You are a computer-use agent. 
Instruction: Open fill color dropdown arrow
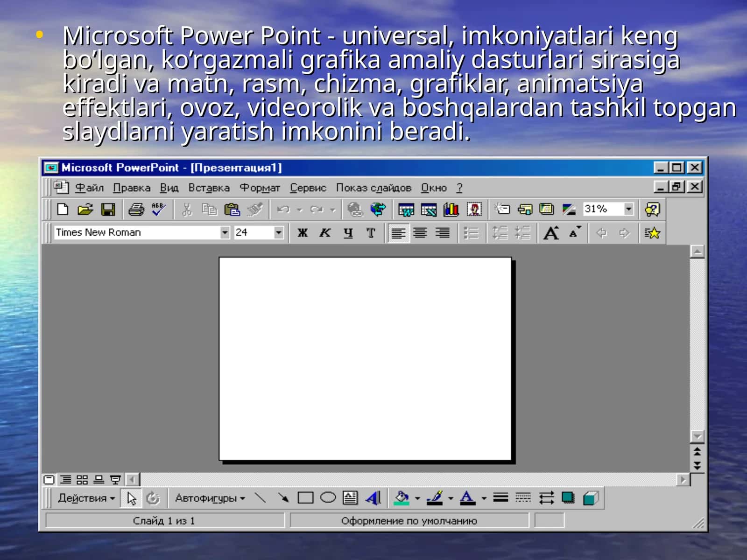(x=417, y=498)
